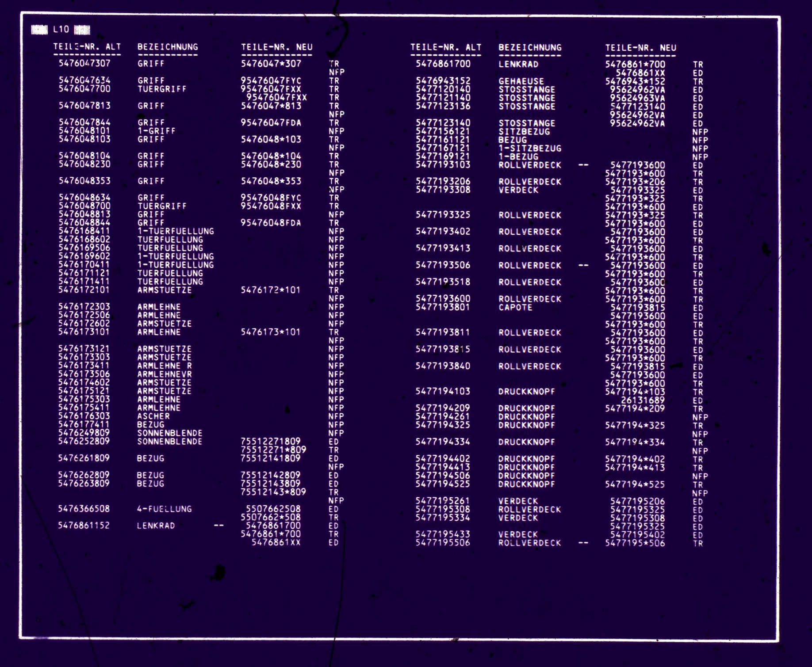Click new part number 5476048*103

[x=271, y=139]
